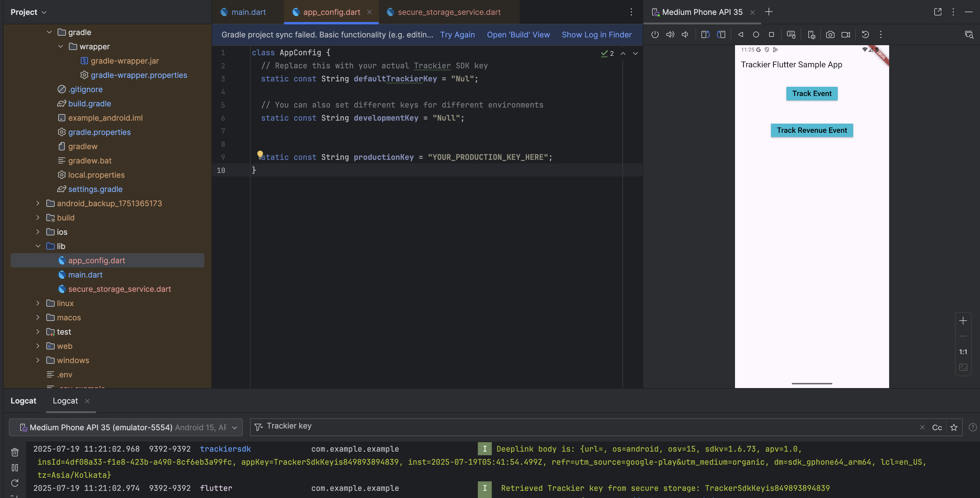Click the quick-fix lightbulb on line 9

tap(260, 154)
